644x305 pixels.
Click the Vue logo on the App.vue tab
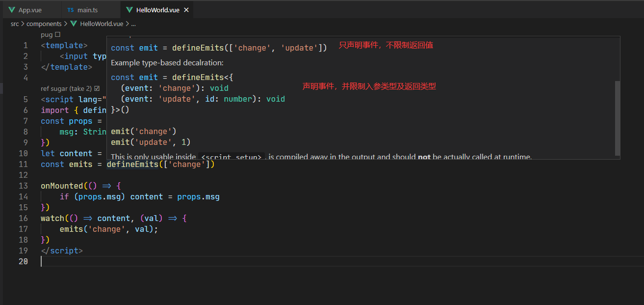point(12,10)
